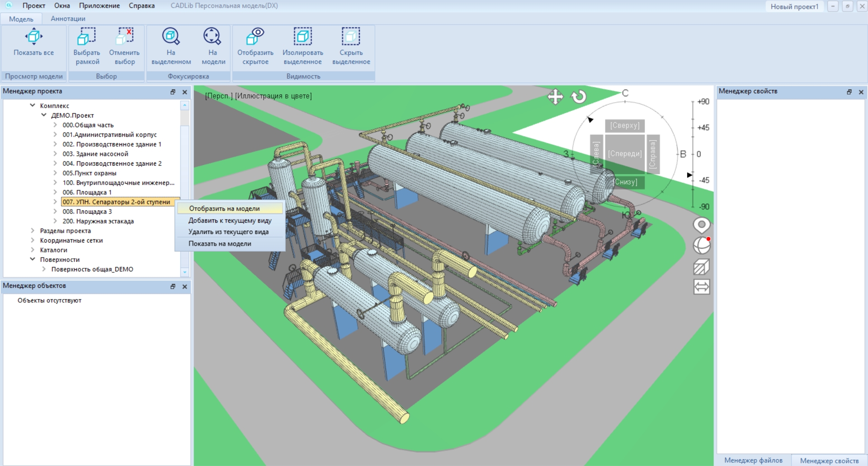Screen dimensions: 868x466
Task: Click the Show All (Показать все) icon
Action: coord(33,37)
